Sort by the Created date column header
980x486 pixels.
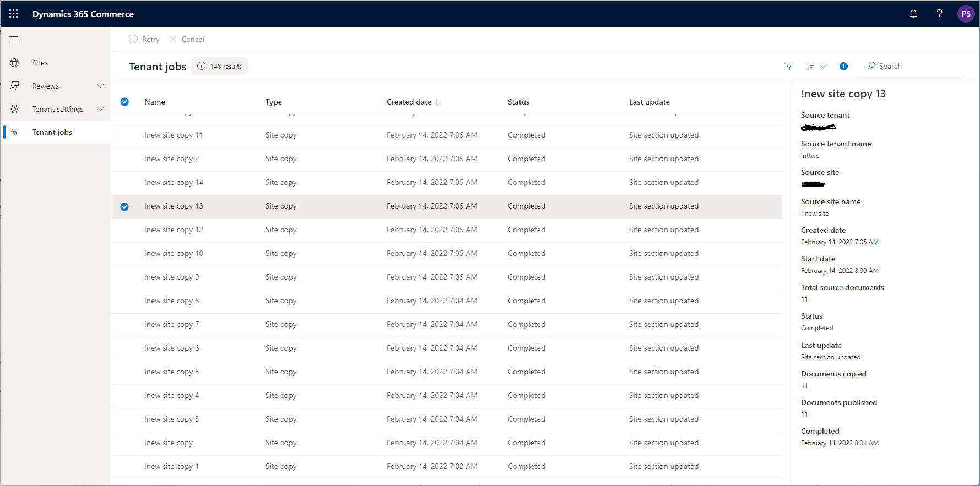point(409,102)
